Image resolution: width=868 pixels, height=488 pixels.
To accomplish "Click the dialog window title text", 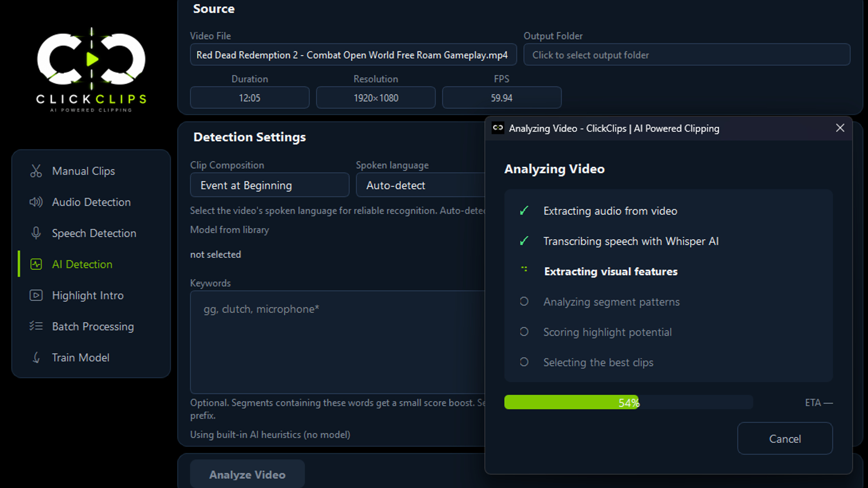I will (614, 128).
